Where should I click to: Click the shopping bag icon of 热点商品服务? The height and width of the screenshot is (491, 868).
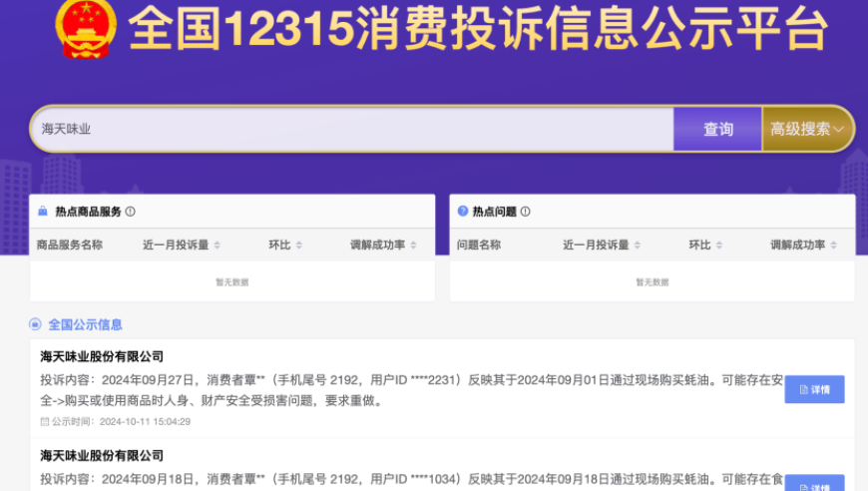click(x=43, y=211)
